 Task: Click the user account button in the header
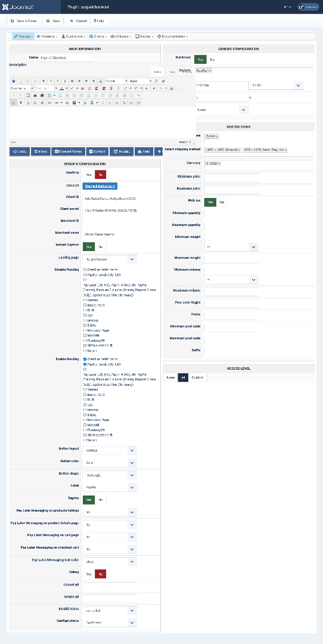point(308,7)
